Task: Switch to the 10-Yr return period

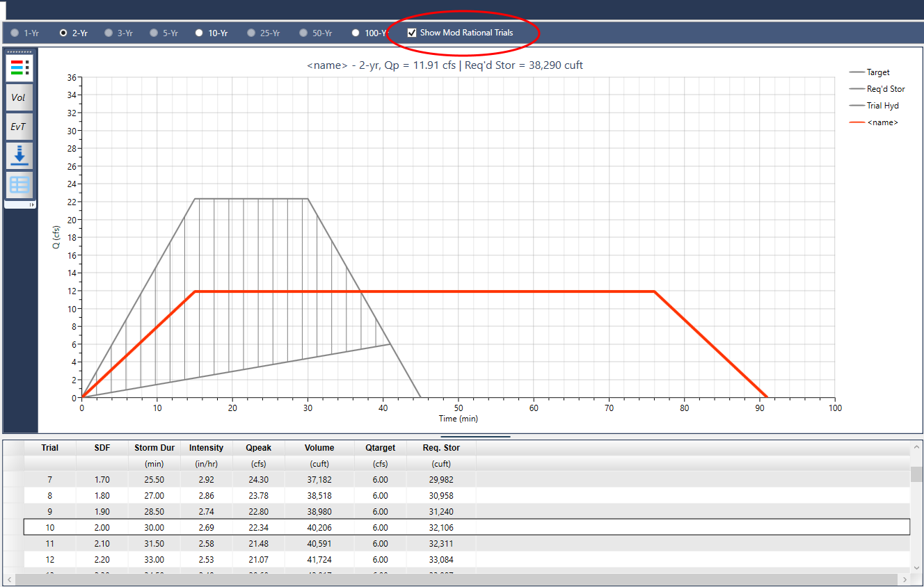Action: (x=199, y=32)
